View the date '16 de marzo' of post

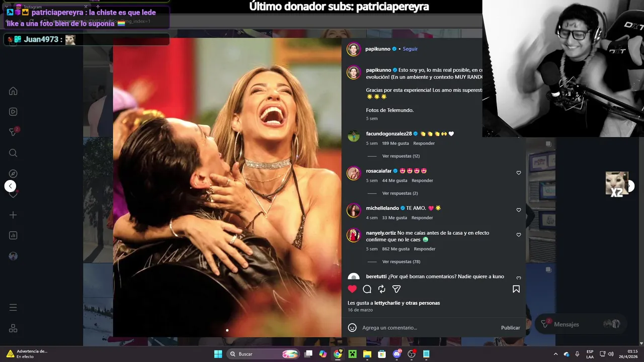coord(360,310)
